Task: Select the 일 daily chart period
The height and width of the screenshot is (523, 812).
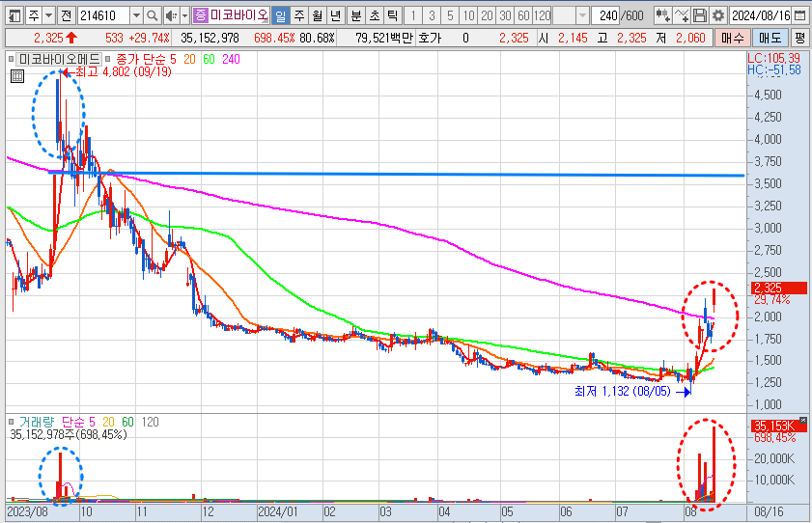Action: click(280, 15)
